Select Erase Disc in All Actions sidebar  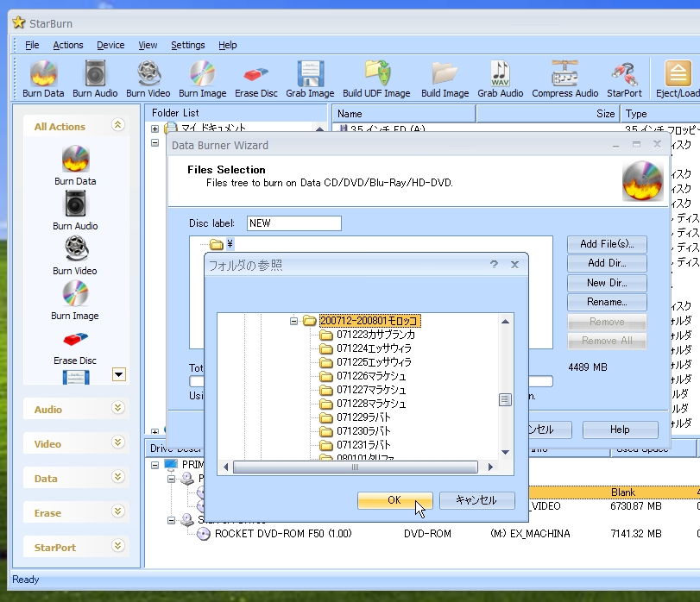(75, 348)
